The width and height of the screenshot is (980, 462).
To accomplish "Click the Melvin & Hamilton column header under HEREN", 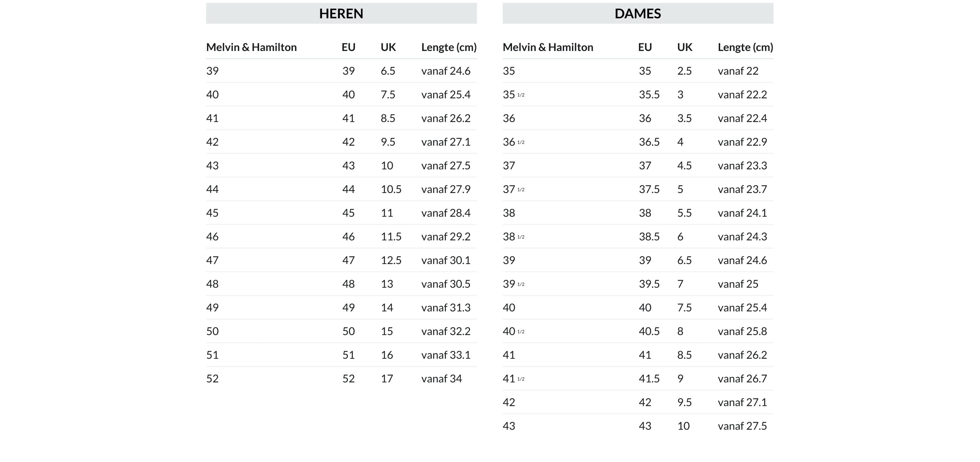I will click(251, 47).
